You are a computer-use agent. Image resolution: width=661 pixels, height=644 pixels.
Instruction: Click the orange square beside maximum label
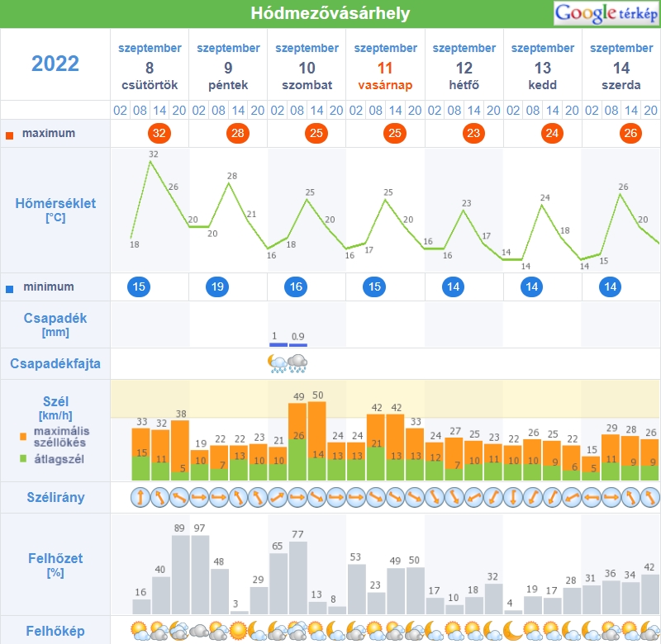tap(9, 135)
